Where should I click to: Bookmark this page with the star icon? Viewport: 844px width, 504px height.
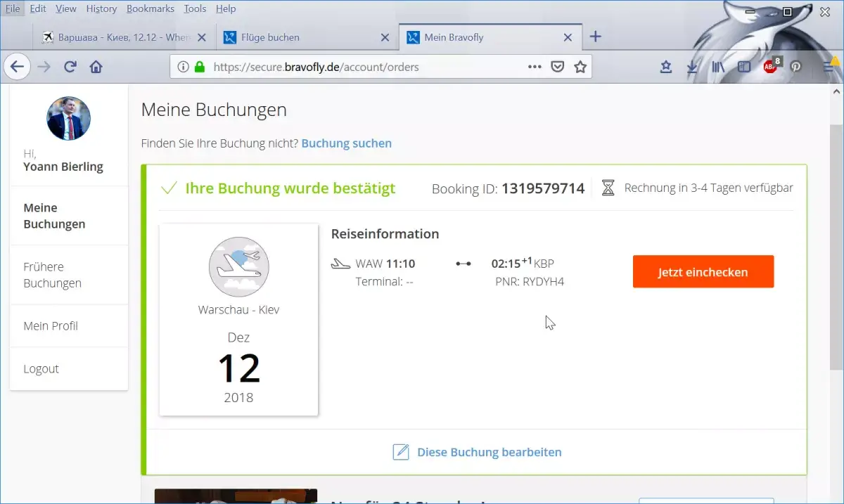580,67
